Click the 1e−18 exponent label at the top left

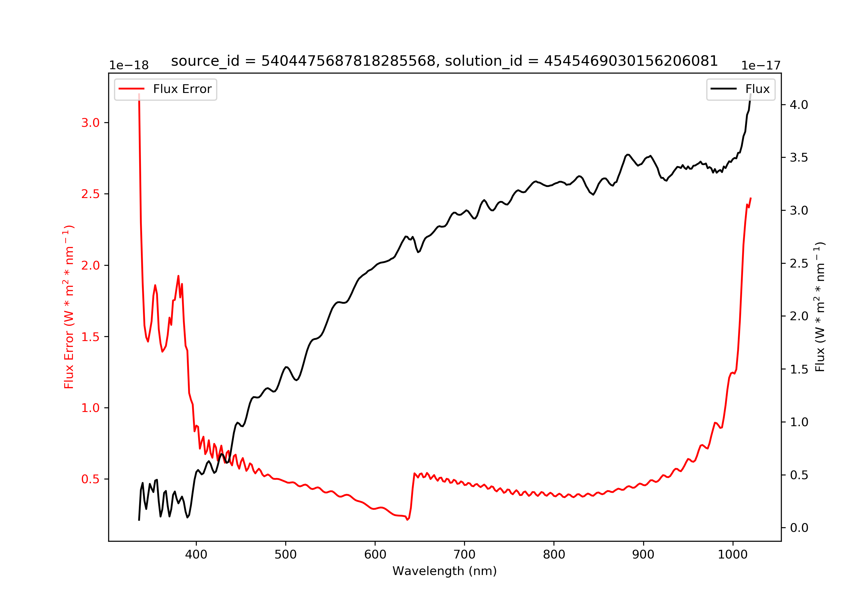click(129, 65)
